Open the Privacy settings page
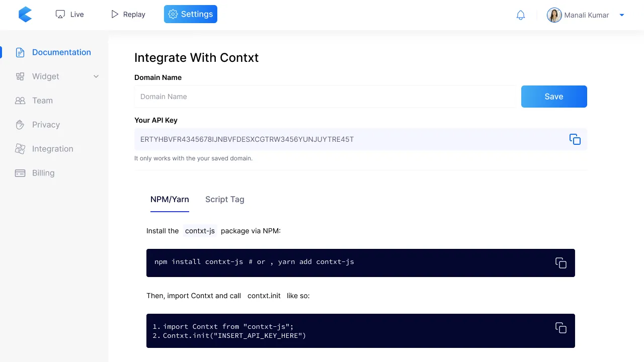Screen dimensions: 644x362 (x=46, y=125)
